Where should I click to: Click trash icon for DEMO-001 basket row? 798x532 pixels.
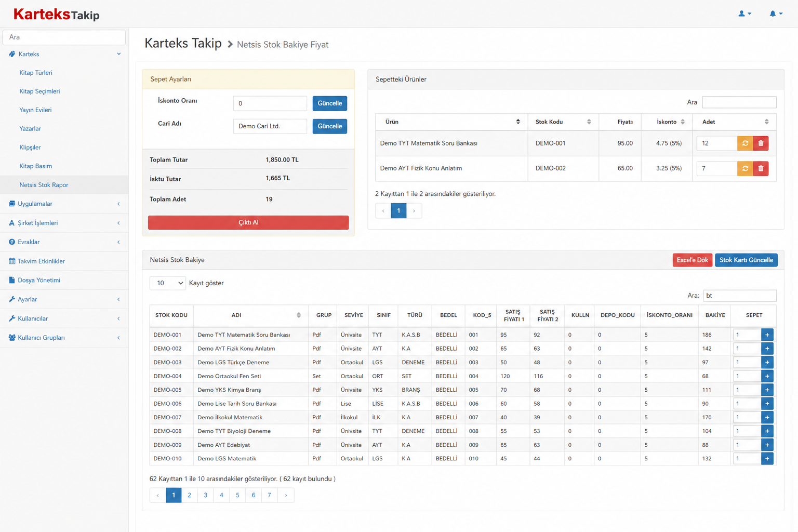[761, 143]
